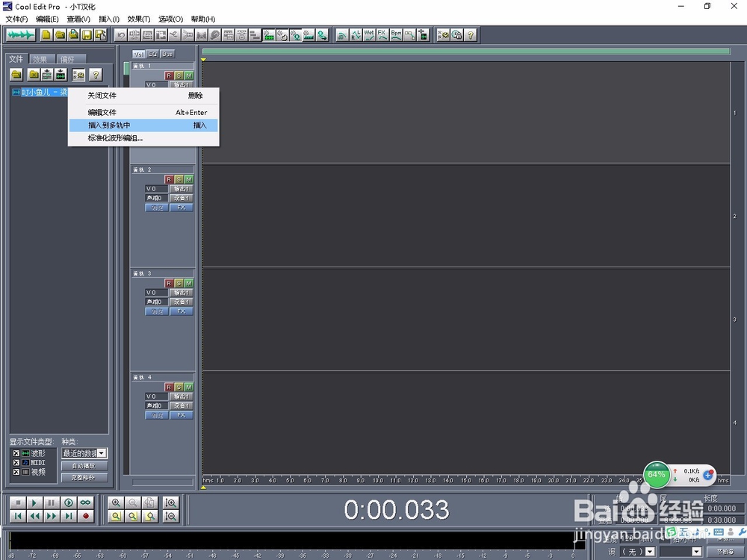Choose 编辑文件 in the context menu
Image resolution: width=747 pixels, height=560 pixels.
144,113
